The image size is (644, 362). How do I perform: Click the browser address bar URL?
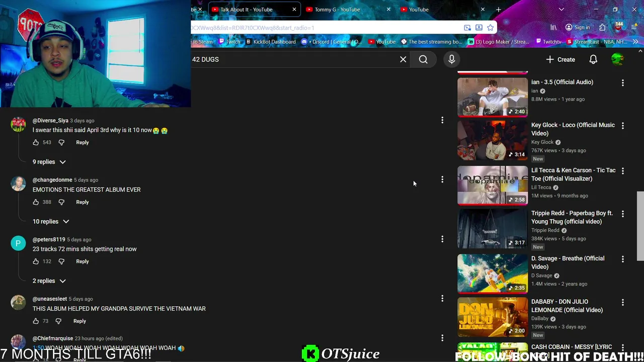(x=253, y=28)
